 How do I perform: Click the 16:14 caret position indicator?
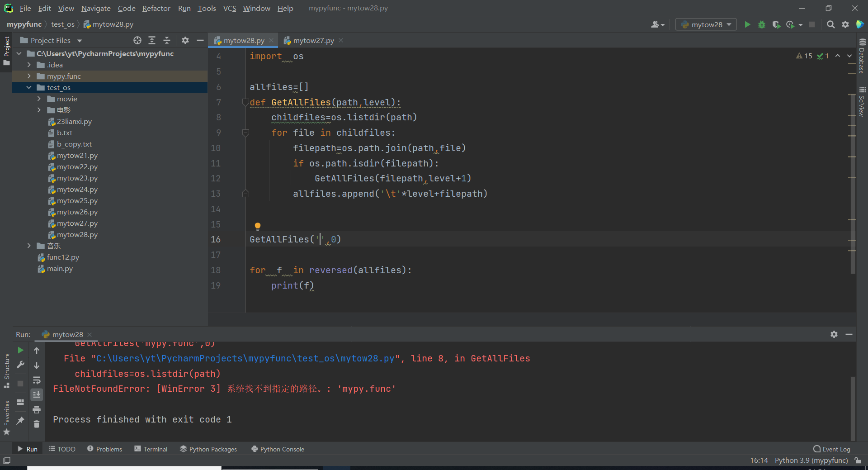click(x=759, y=461)
